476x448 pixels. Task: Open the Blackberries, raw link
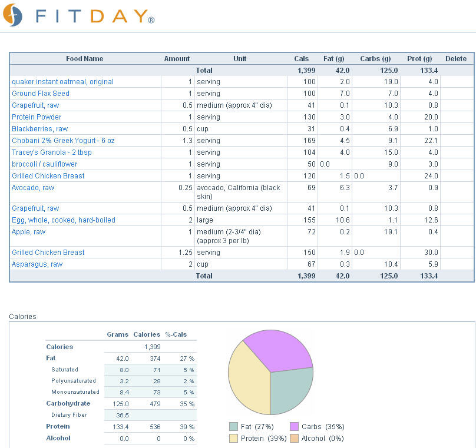coord(40,129)
